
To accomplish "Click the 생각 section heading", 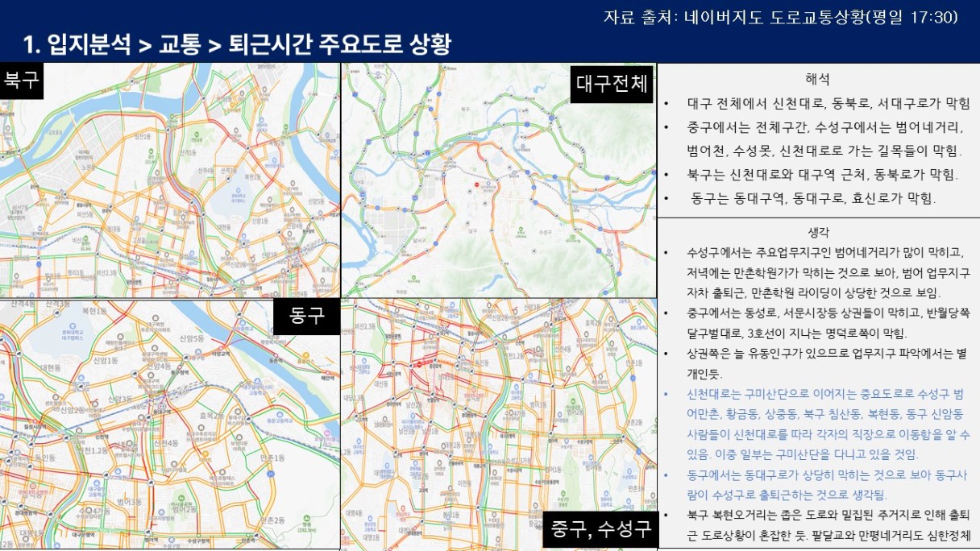I will click(818, 231).
